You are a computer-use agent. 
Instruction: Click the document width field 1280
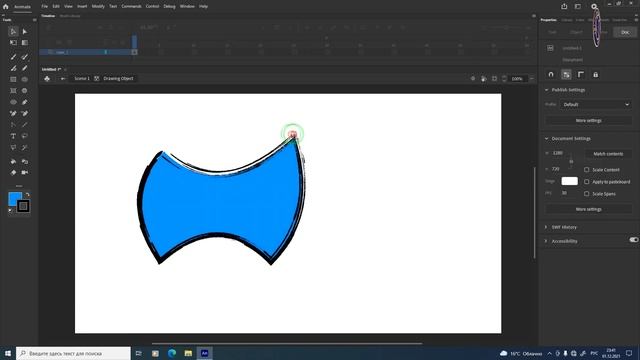click(558, 153)
